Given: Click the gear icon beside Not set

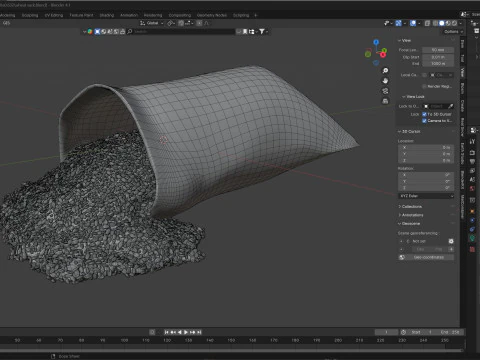Looking at the screenshot, I should (451, 241).
